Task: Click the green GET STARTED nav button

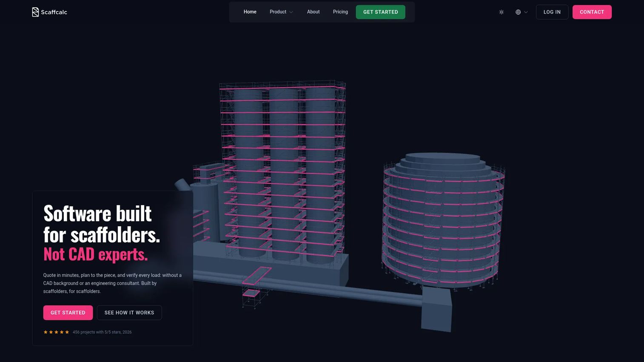Action: pos(381,12)
